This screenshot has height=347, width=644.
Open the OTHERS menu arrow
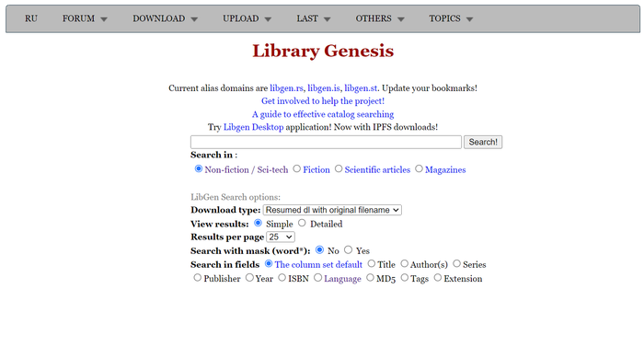[x=401, y=19]
